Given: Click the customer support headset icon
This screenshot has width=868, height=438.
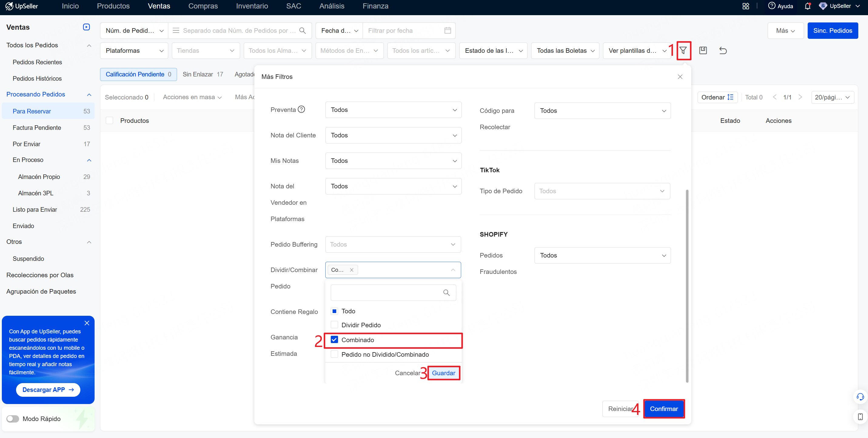Looking at the screenshot, I should click(x=860, y=396).
